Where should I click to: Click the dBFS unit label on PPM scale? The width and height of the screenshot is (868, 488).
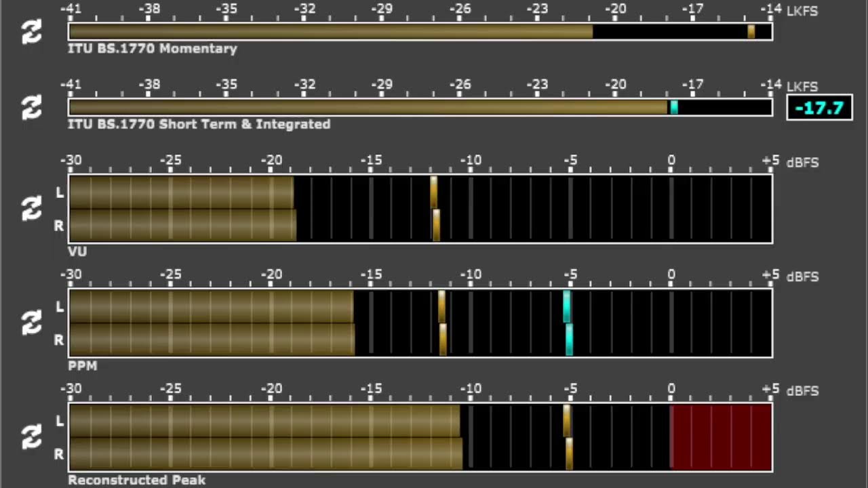(802, 277)
